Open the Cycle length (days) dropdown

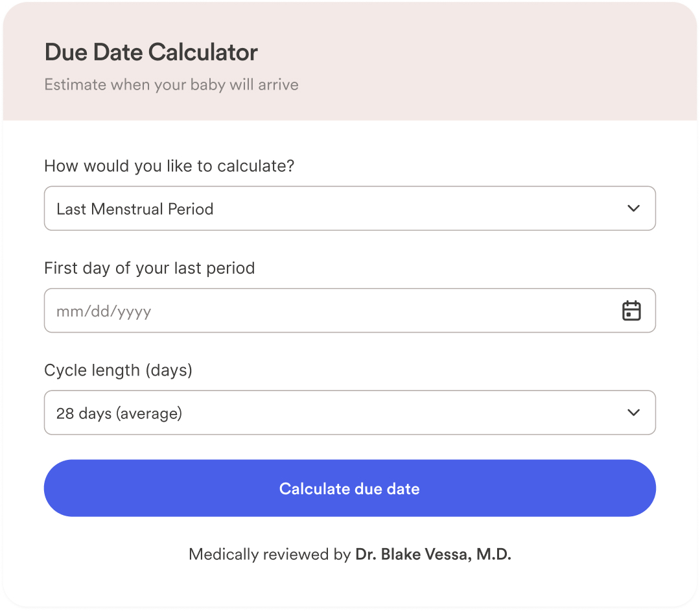(x=350, y=413)
